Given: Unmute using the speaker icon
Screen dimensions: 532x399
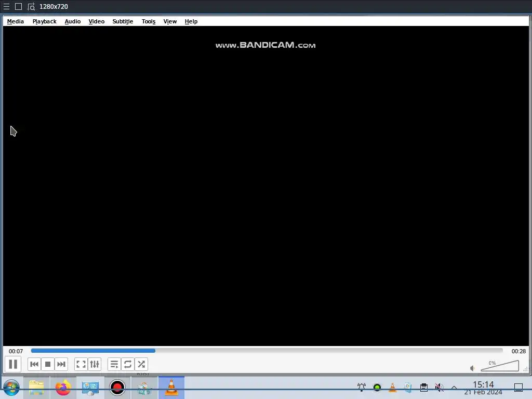Looking at the screenshot, I should (472, 368).
